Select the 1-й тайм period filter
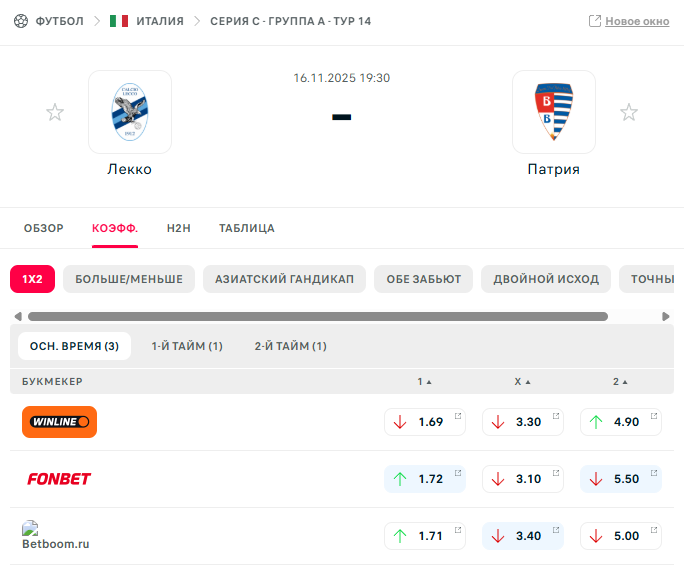Screen dimensions: 684x565 [187, 346]
